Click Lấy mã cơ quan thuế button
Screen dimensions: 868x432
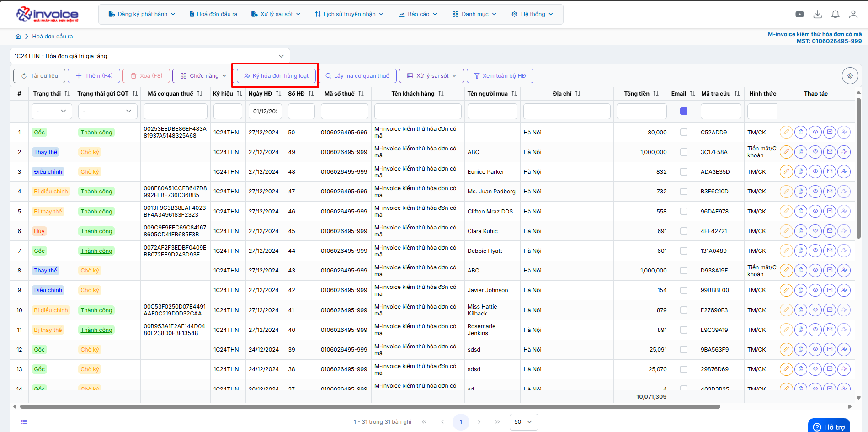(357, 76)
